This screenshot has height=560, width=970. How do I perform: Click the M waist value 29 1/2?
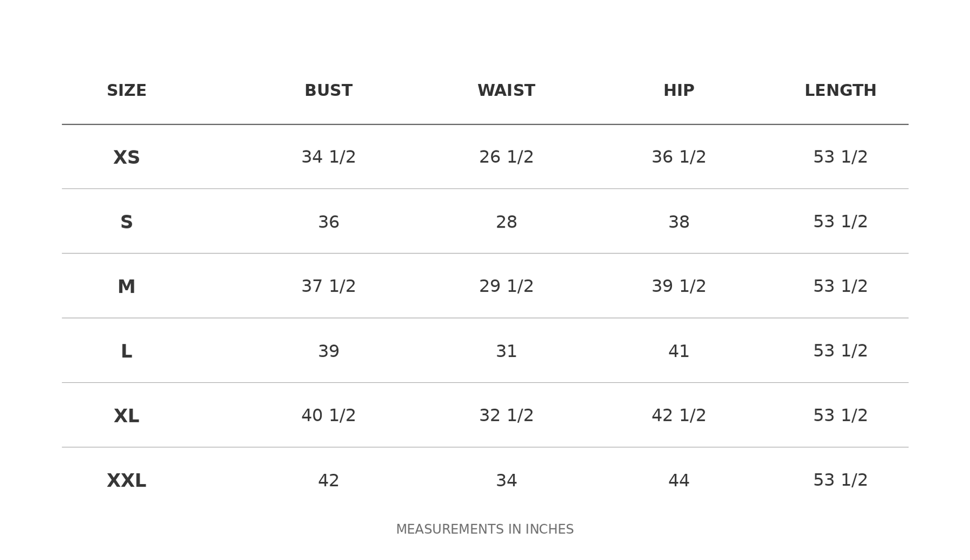(x=506, y=286)
